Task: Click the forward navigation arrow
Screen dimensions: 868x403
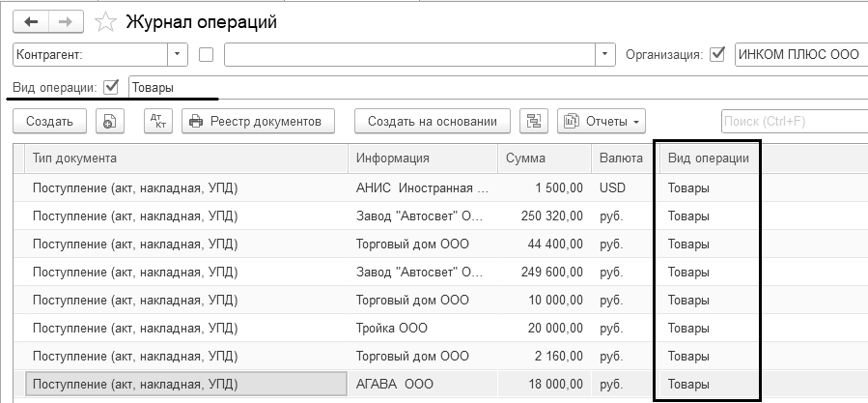Action: pyautogui.click(x=66, y=21)
